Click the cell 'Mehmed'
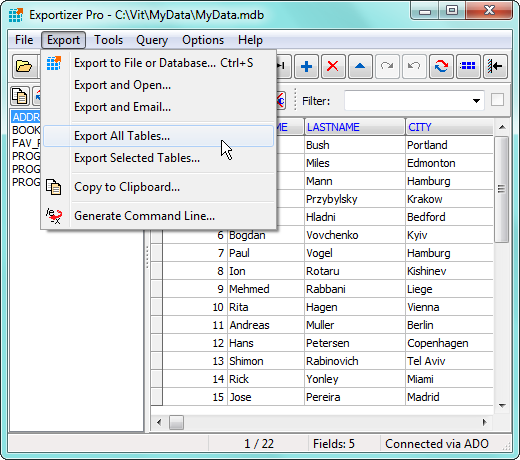The image size is (520, 460). tap(266, 289)
